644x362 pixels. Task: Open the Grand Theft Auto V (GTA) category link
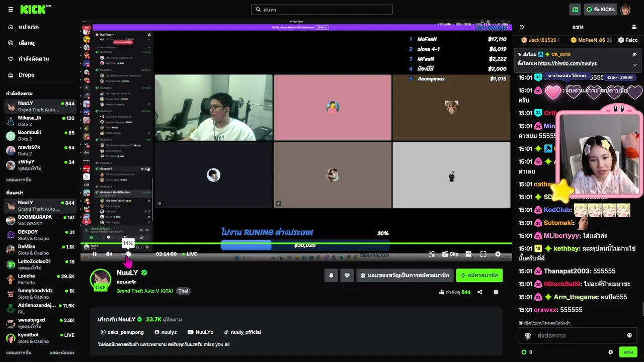pos(145,291)
